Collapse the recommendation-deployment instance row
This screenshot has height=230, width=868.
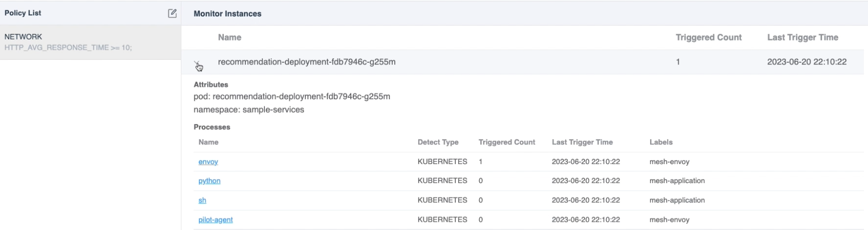click(x=197, y=63)
